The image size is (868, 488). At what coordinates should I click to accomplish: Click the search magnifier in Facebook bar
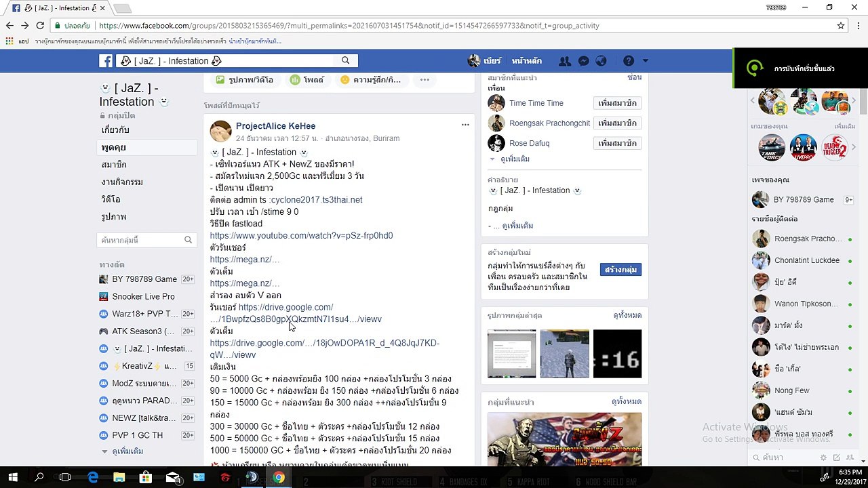click(x=345, y=60)
